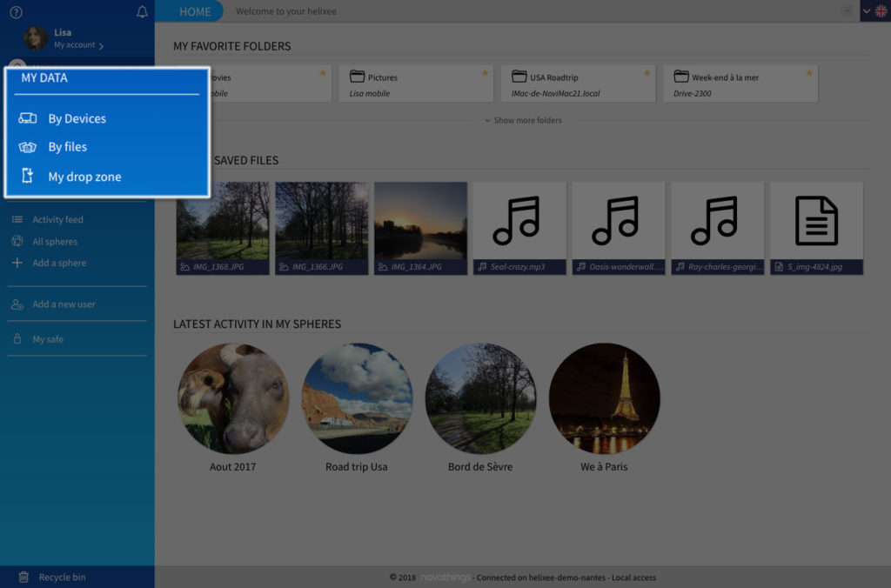Open the IMG_1366.JPG photo thumbnail
Image resolution: width=891 pixels, height=588 pixels.
322,228
